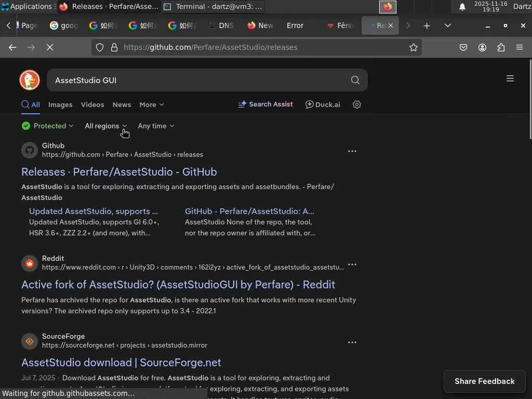The image size is (532, 399).
Task: Click the AssetStudio GUI search input field
Action: (x=200, y=80)
